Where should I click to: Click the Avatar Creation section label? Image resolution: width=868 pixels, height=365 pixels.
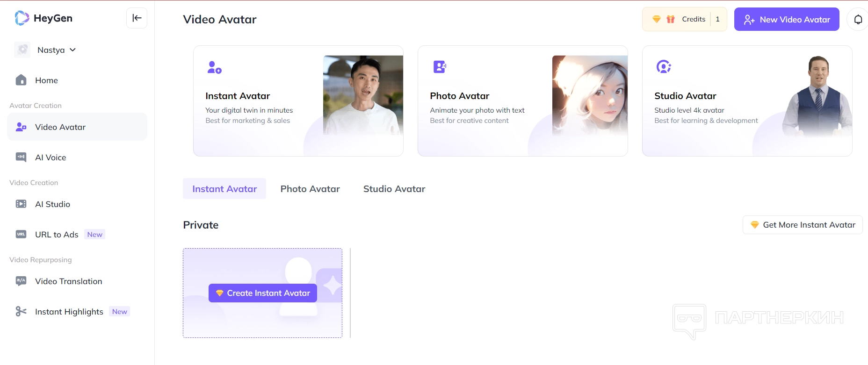[x=36, y=106]
